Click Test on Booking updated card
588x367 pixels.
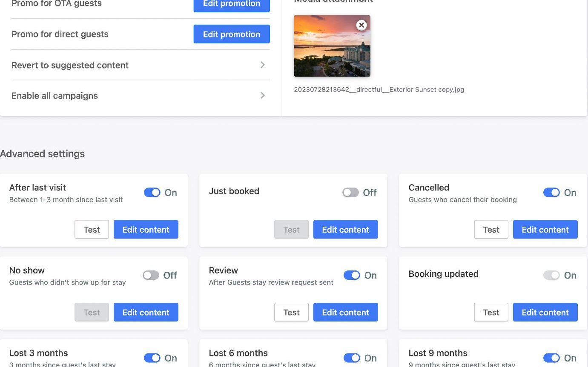491,312
